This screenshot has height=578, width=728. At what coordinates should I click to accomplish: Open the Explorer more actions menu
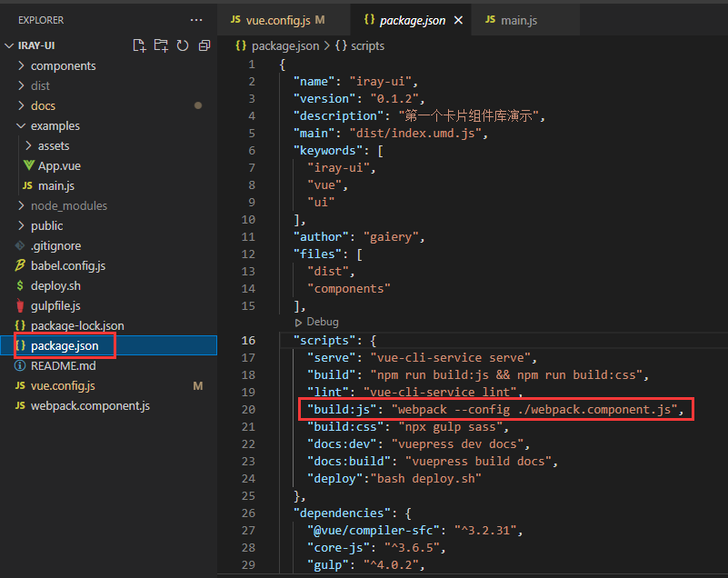[196, 20]
